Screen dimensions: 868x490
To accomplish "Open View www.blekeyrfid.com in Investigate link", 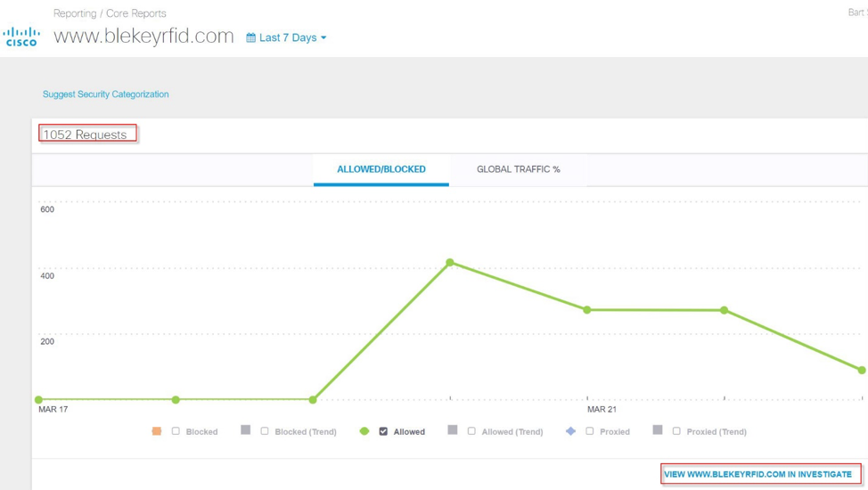I will point(757,474).
